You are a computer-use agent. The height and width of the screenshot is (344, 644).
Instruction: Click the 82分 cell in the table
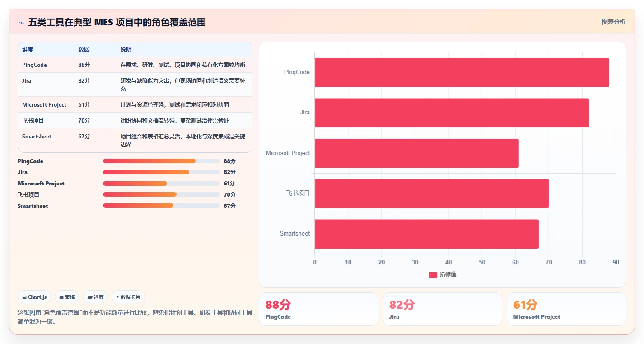click(x=84, y=81)
